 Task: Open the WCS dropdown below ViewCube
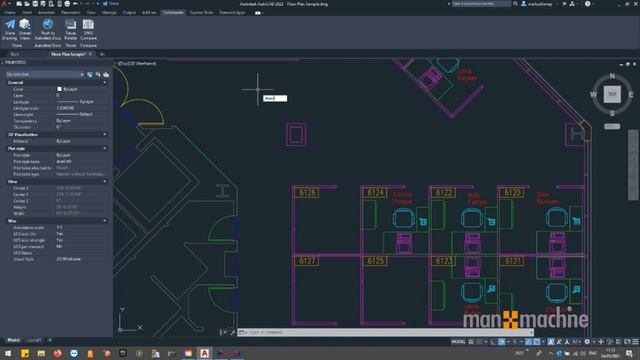tap(612, 126)
